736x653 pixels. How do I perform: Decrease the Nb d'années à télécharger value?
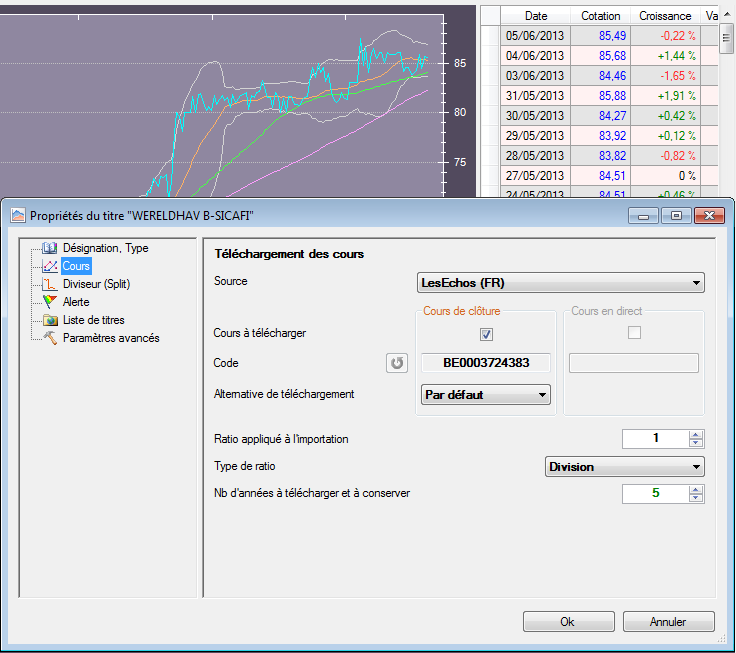[697, 498]
